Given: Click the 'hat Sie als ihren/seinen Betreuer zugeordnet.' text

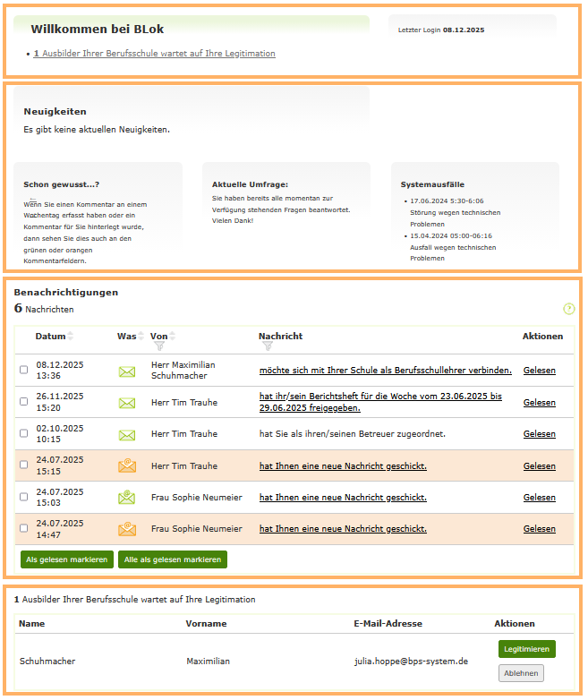Looking at the screenshot, I should [353, 433].
